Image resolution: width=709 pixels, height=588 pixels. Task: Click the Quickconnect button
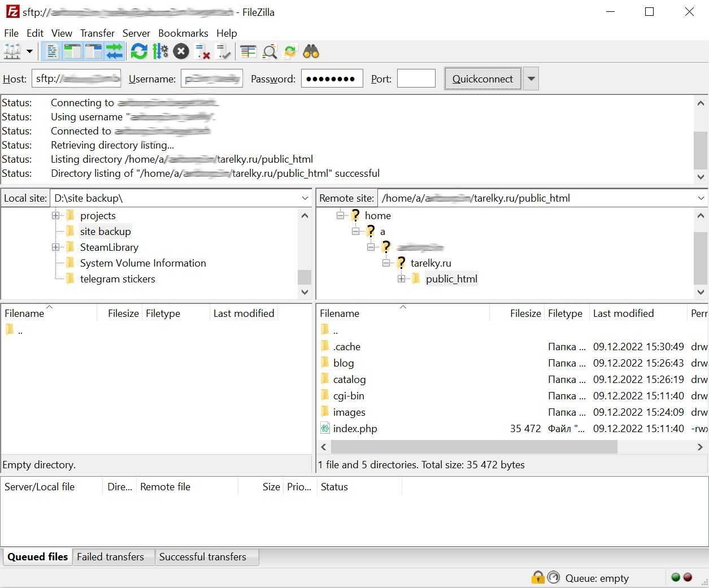coord(482,79)
